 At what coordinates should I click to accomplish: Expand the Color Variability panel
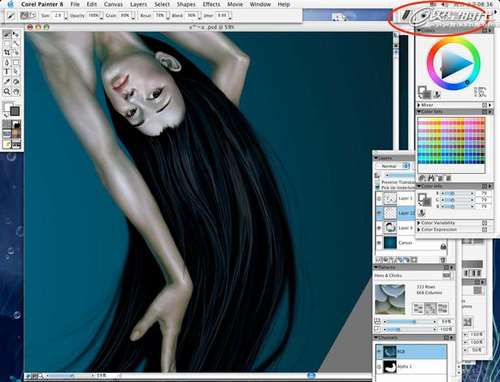[419, 223]
